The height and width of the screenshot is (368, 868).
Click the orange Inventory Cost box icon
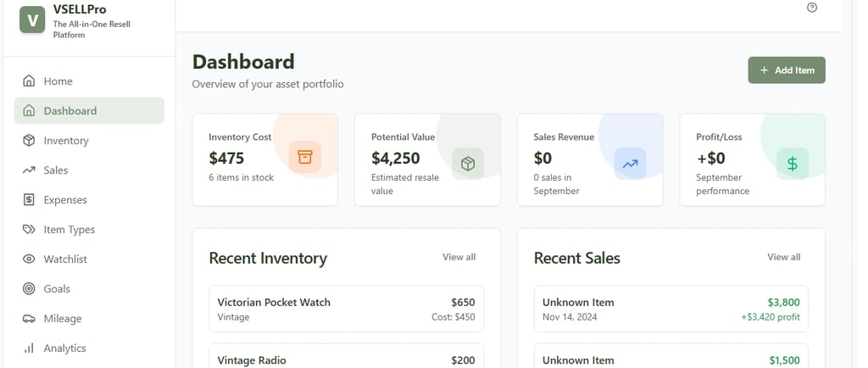pyautogui.click(x=305, y=158)
